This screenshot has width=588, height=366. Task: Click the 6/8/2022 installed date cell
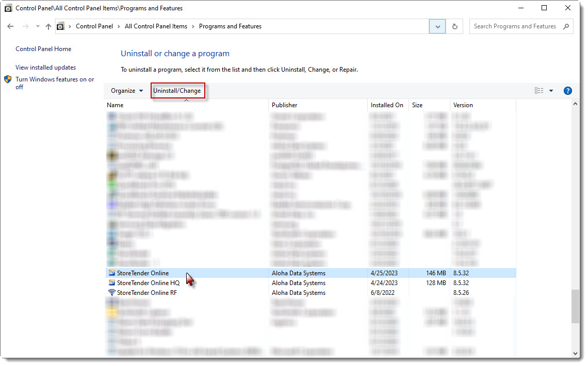point(383,293)
